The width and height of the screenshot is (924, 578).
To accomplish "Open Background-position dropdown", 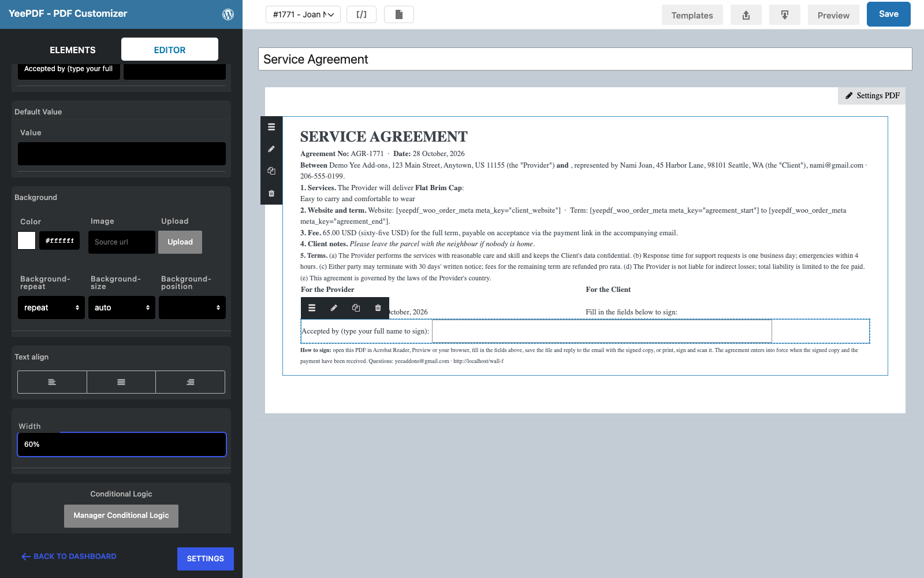I will pyautogui.click(x=192, y=307).
